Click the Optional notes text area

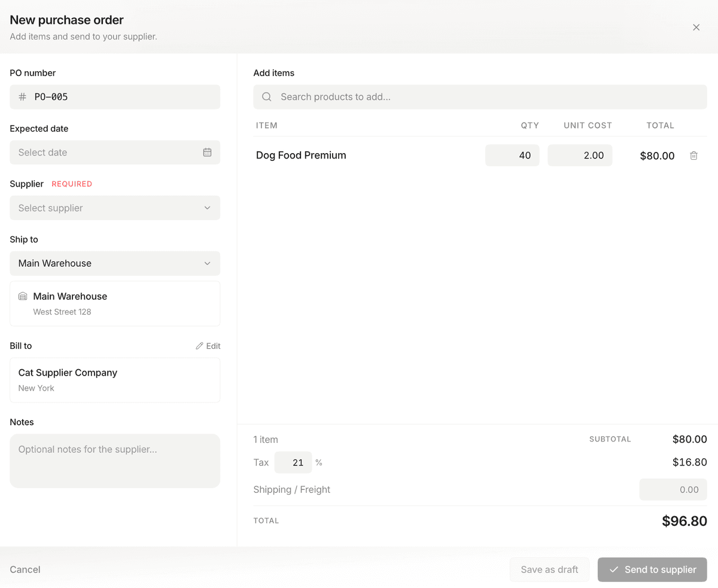pos(115,461)
